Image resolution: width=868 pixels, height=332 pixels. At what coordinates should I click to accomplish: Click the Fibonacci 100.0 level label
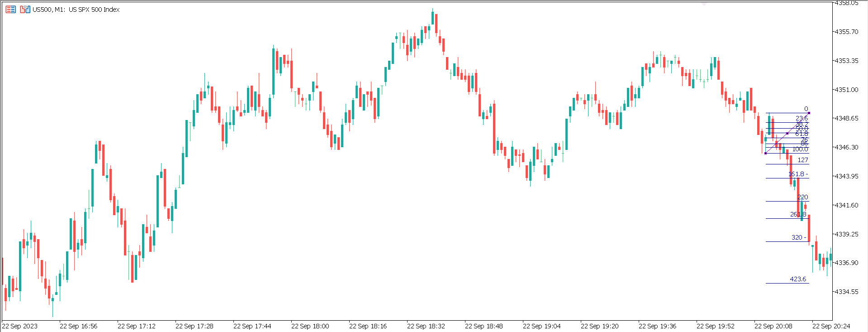(800, 149)
